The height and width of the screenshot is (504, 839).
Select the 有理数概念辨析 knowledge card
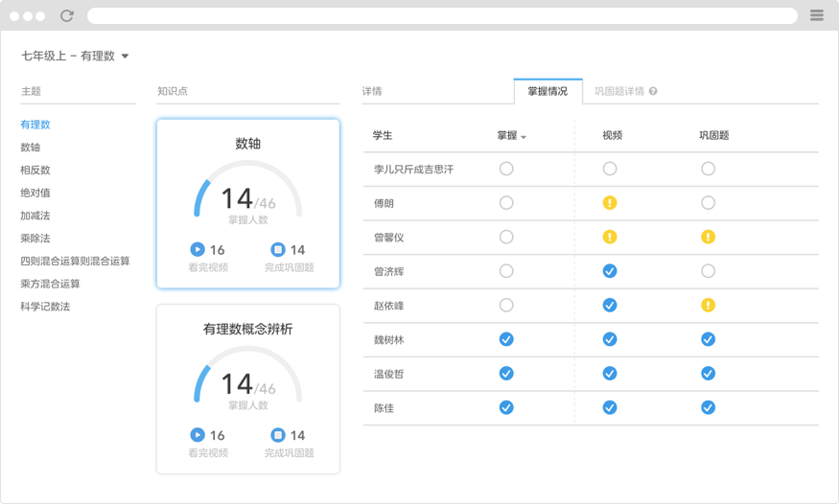pyautogui.click(x=247, y=389)
